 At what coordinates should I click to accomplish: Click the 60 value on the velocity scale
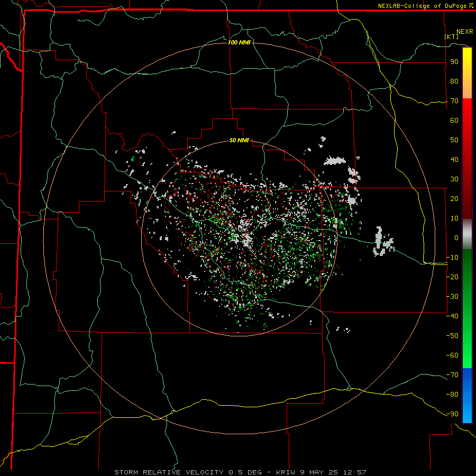454,121
